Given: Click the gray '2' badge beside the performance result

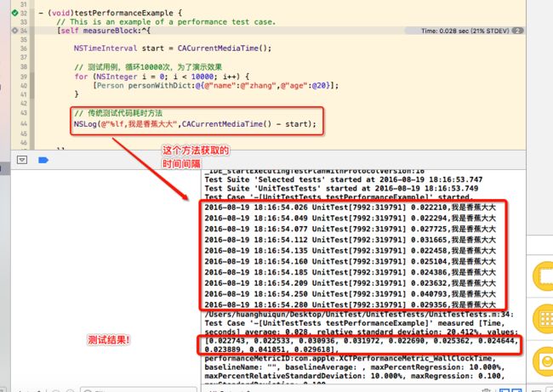Looking at the screenshot, I should (517, 31).
